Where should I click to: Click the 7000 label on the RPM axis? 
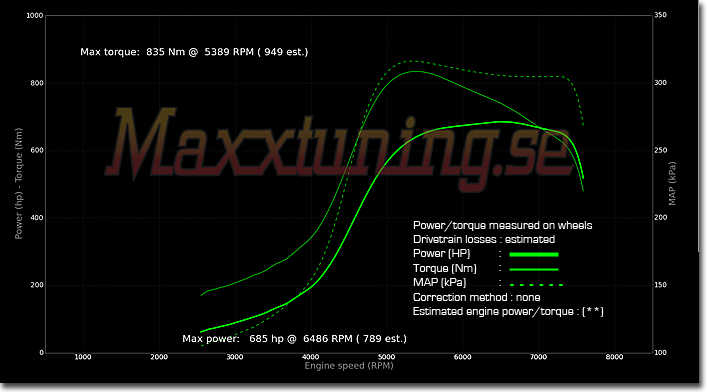coord(538,357)
